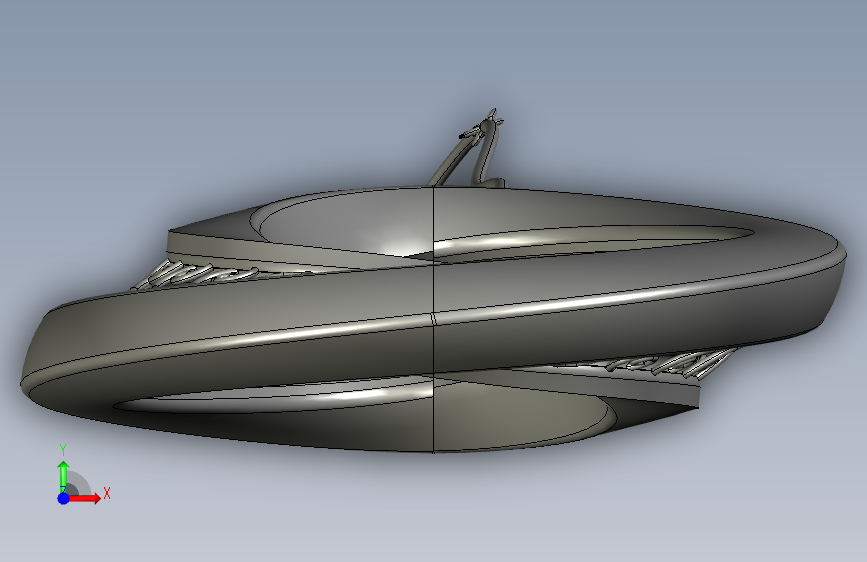
Task: Click the blue Z axis ball of the triad
Action: coord(63,498)
